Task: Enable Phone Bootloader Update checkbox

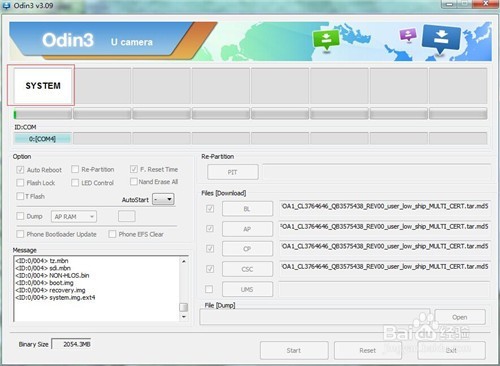Action: click(x=20, y=234)
